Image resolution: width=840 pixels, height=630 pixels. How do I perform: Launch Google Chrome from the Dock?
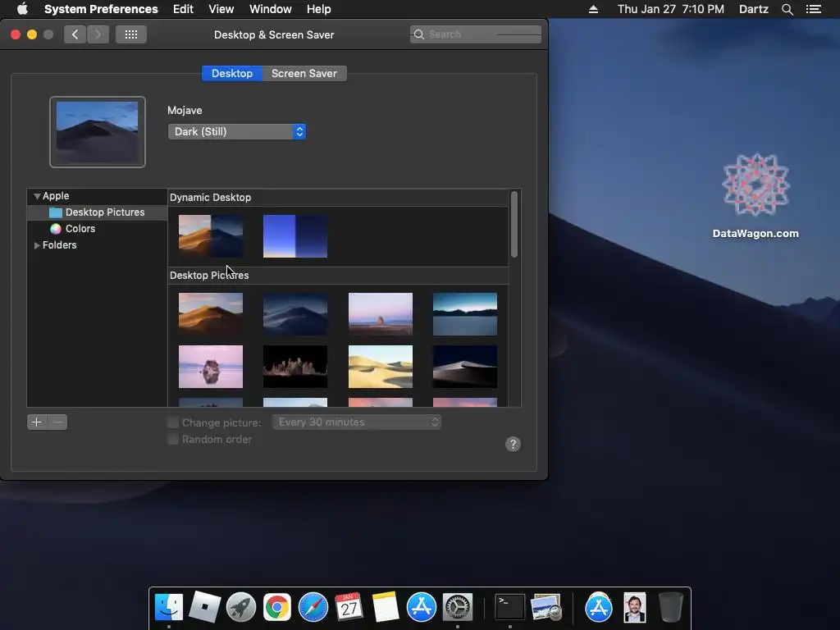point(277,608)
